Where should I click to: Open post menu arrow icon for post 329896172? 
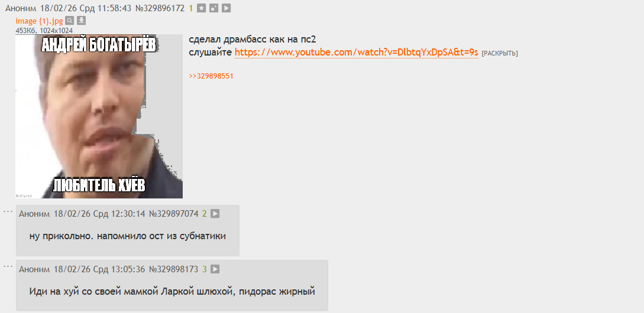[x=226, y=8]
